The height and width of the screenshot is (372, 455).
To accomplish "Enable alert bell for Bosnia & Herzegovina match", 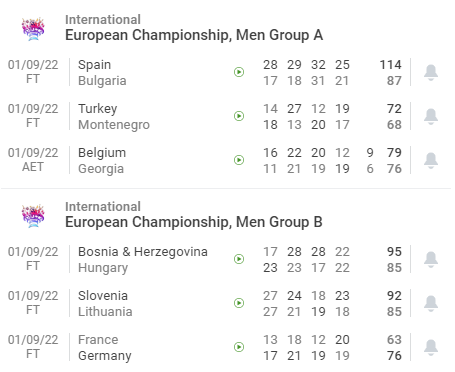I will [431, 259].
